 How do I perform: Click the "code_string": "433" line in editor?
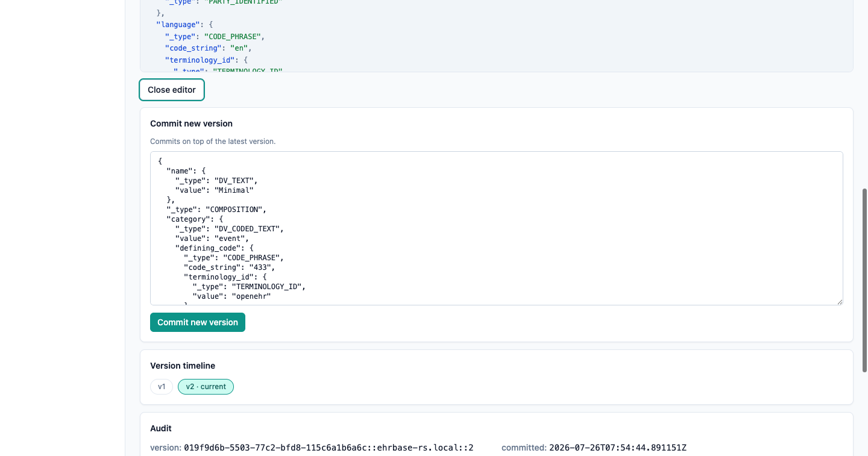[229, 267]
